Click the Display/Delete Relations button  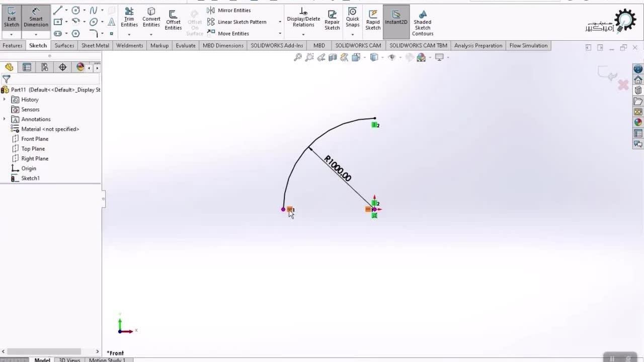tap(303, 18)
